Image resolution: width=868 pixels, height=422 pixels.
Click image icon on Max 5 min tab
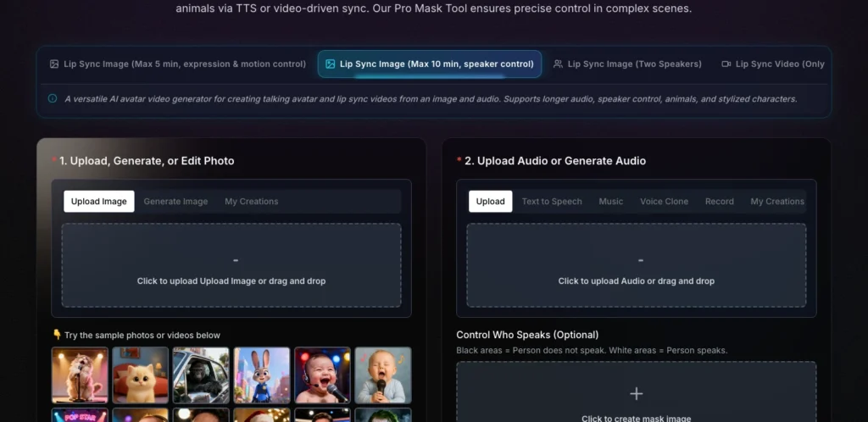pos(53,64)
